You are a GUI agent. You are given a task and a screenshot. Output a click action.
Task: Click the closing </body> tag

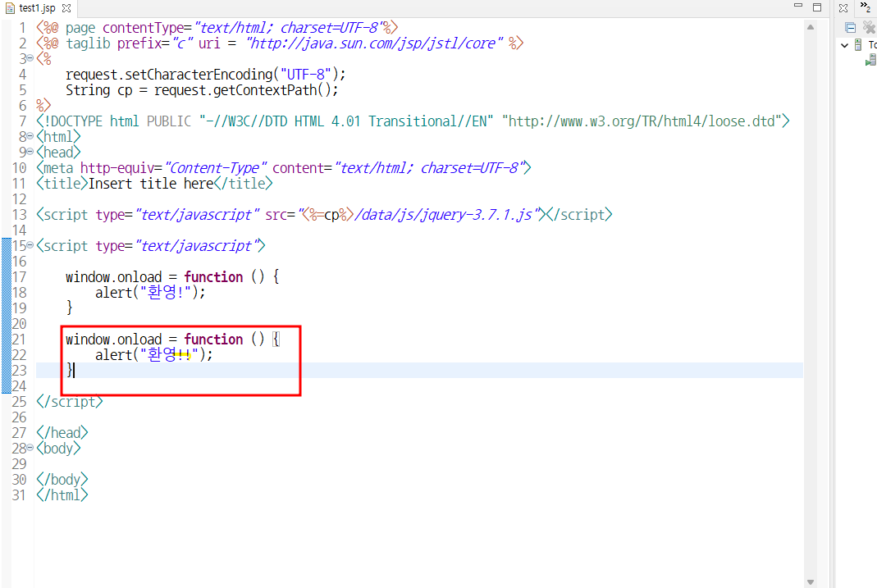[62, 480]
